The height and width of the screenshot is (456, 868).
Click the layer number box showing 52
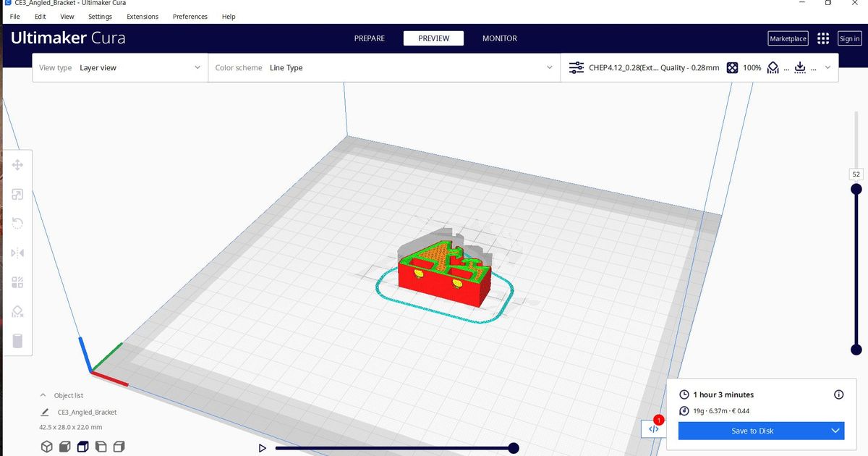tap(856, 174)
